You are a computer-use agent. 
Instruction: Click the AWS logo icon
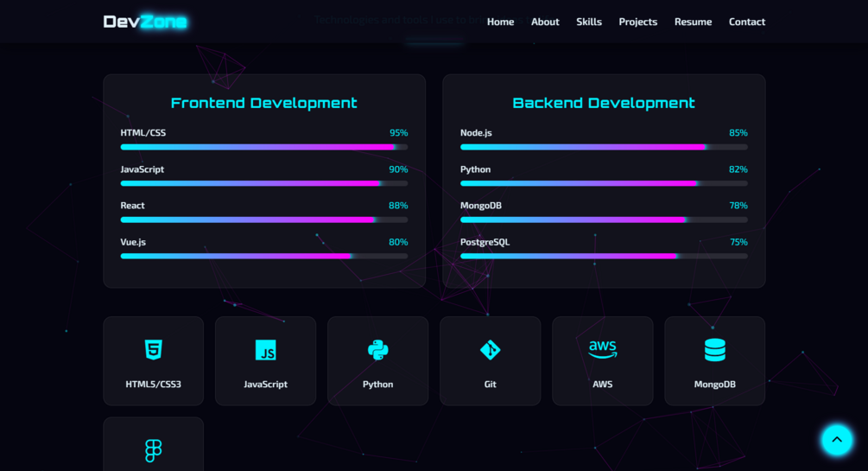[603, 350]
